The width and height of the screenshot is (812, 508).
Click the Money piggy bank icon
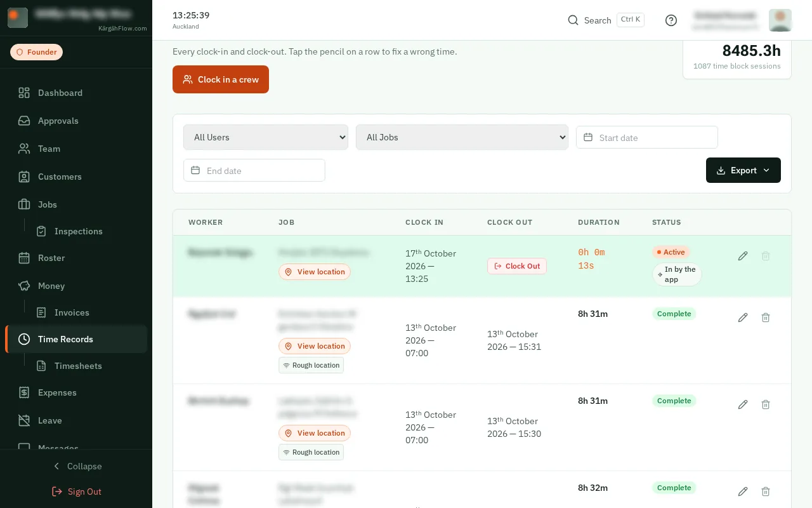24,286
